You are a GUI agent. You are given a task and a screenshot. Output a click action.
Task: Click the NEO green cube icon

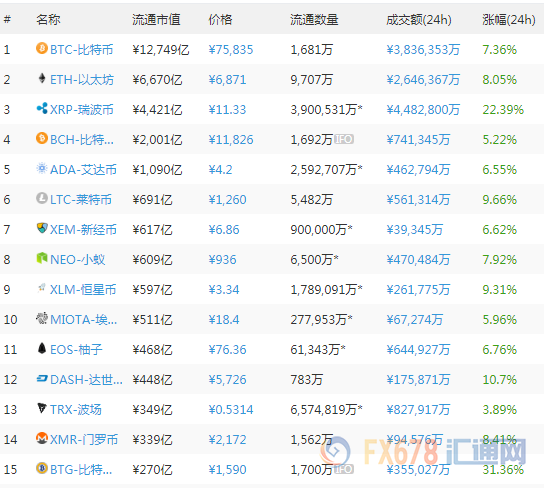42,258
